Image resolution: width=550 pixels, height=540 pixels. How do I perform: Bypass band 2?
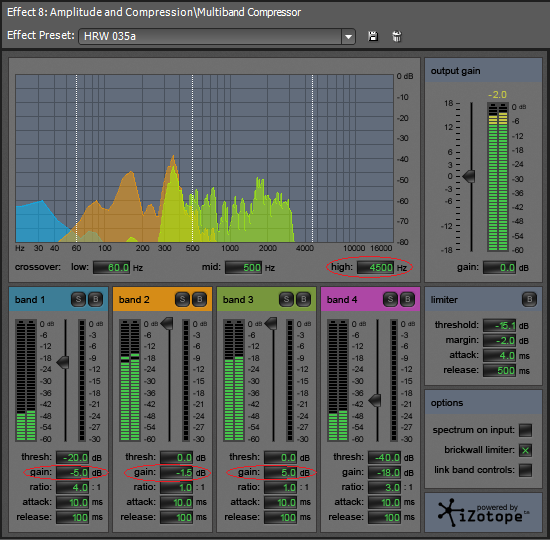[200, 299]
